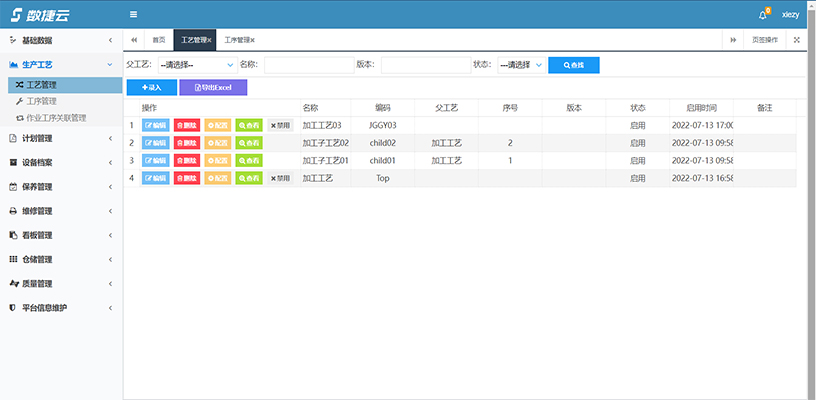The width and height of the screenshot is (816, 400).
Task: Disable 加工工艺03 with 禁用 button
Action: 280,126
